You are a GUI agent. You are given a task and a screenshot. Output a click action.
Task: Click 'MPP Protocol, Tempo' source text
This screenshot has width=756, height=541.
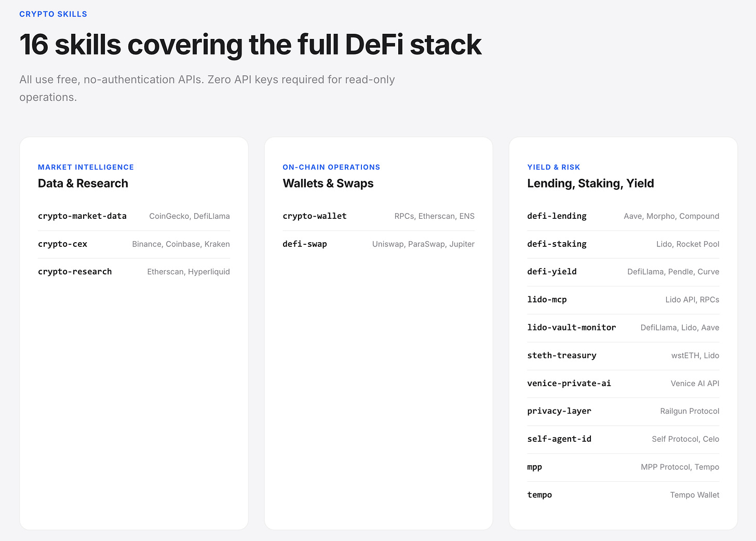(x=680, y=467)
